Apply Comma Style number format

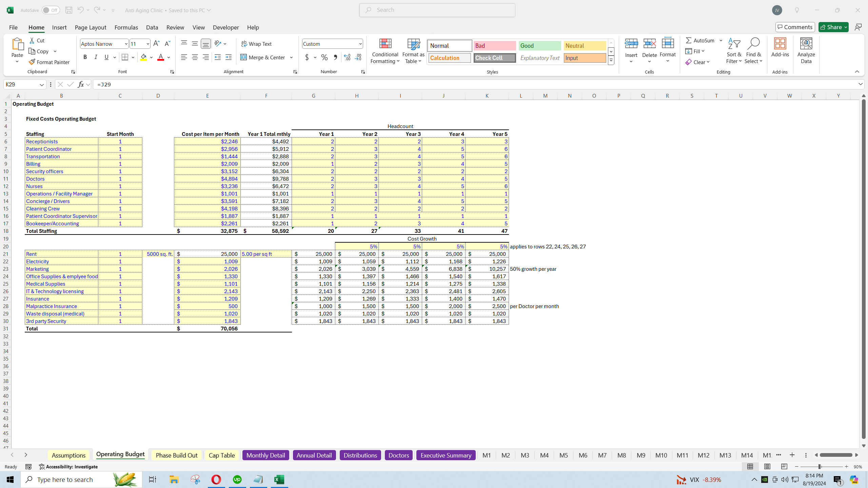[335, 57]
